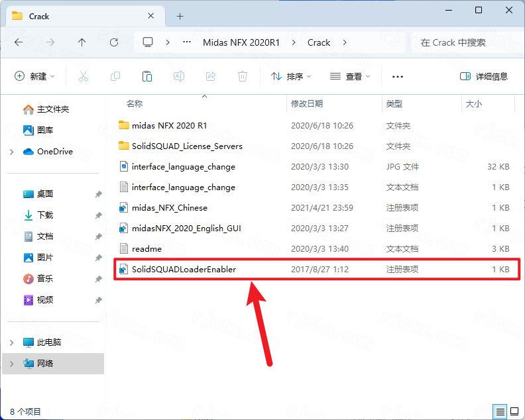Switch to large thumbnails view button
The height and width of the screenshot is (420, 525).
click(514, 411)
